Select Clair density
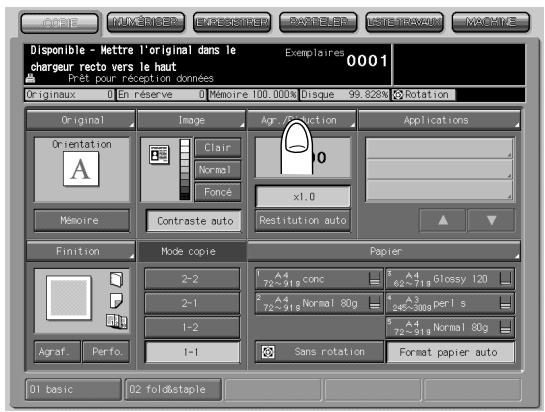 [x=218, y=148]
